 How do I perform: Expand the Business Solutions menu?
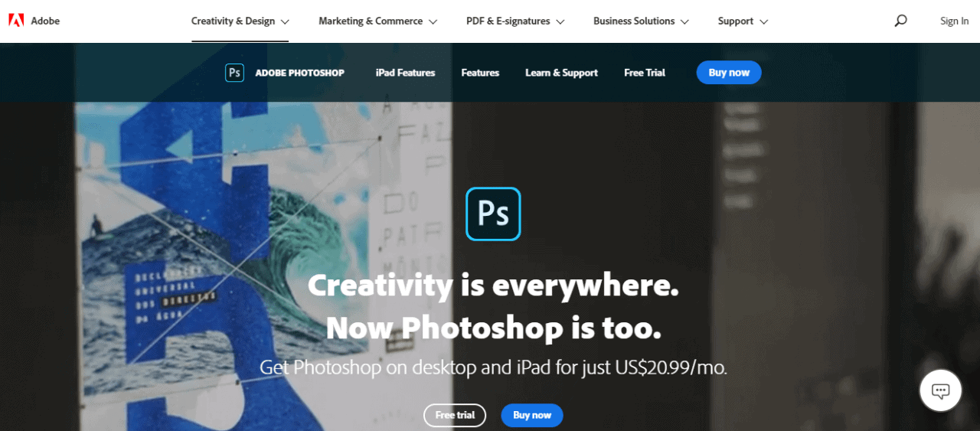[641, 21]
